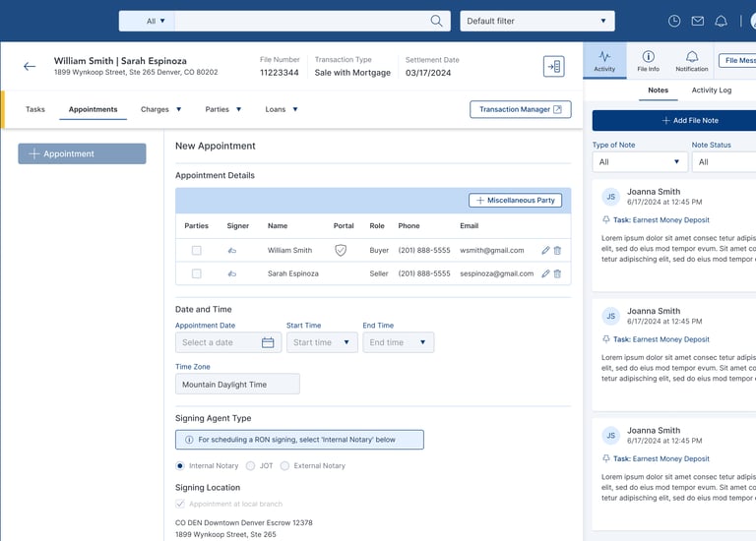Click William Smith portal shield icon
Viewport: 756px width, 541px height.
coord(341,250)
